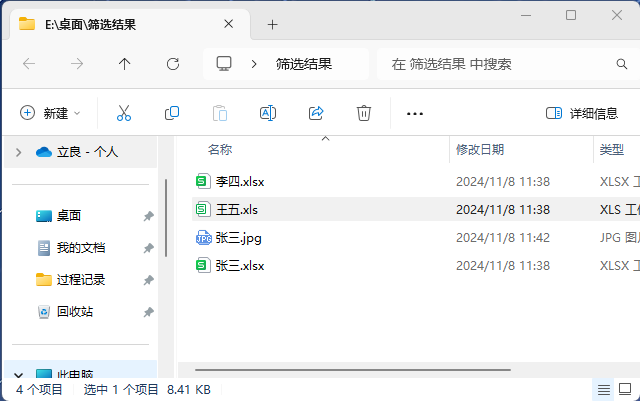This screenshot has width=640, height=401.
Task: Switch to large thumbnails view
Action: click(625, 389)
